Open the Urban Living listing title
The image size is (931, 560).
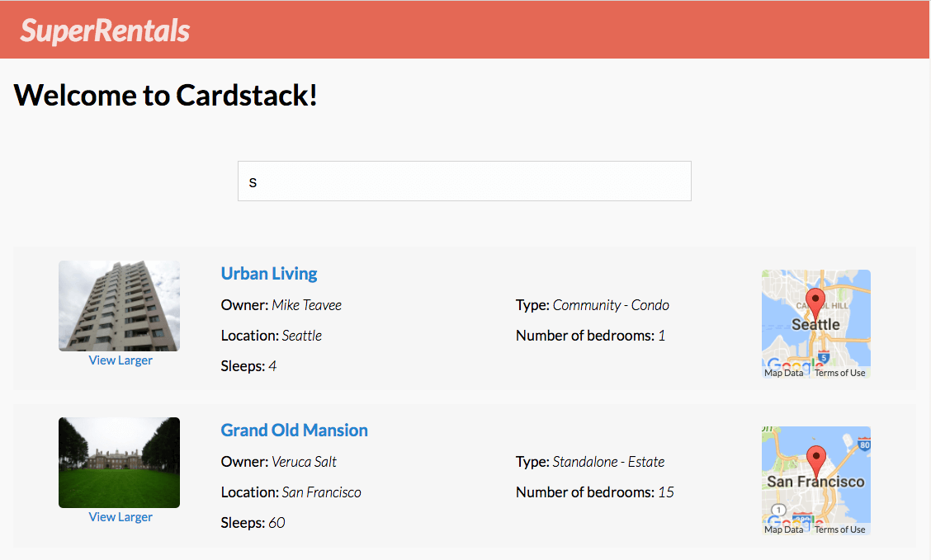click(269, 274)
